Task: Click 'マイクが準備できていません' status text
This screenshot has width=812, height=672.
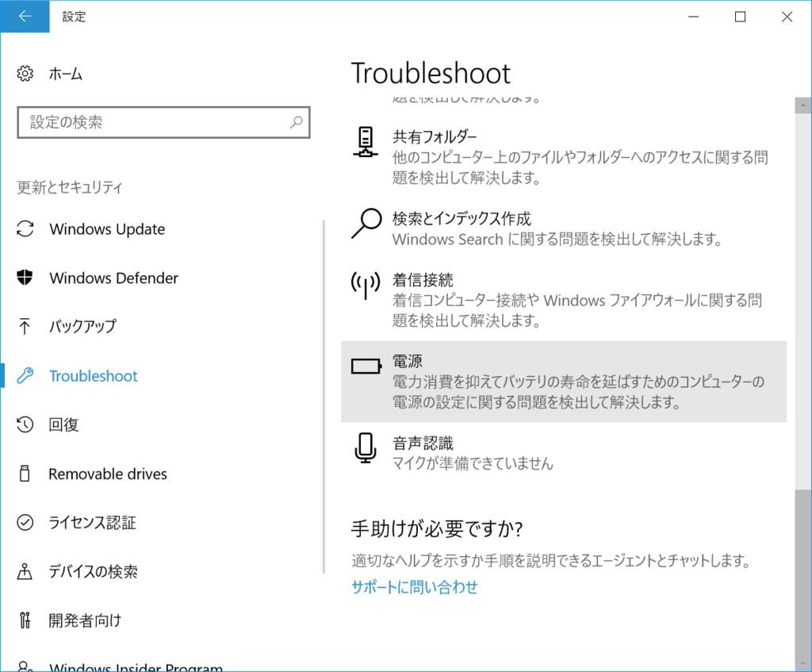Action: (473, 463)
